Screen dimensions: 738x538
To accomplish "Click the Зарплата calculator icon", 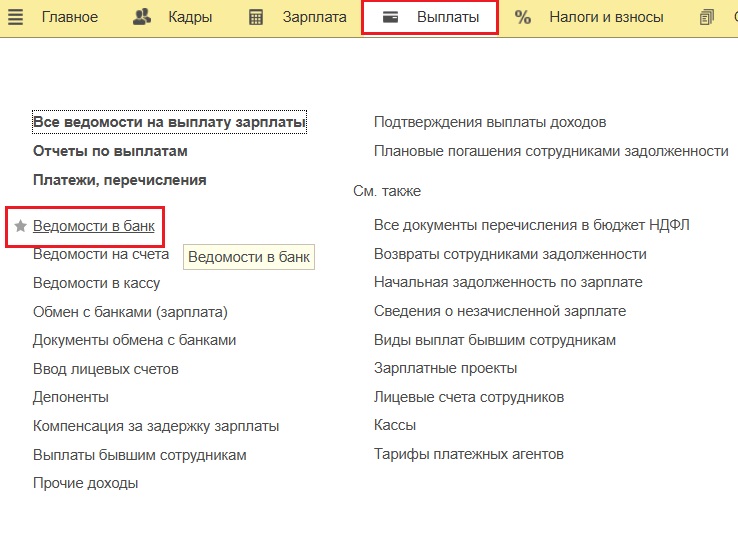I will (x=256, y=18).
